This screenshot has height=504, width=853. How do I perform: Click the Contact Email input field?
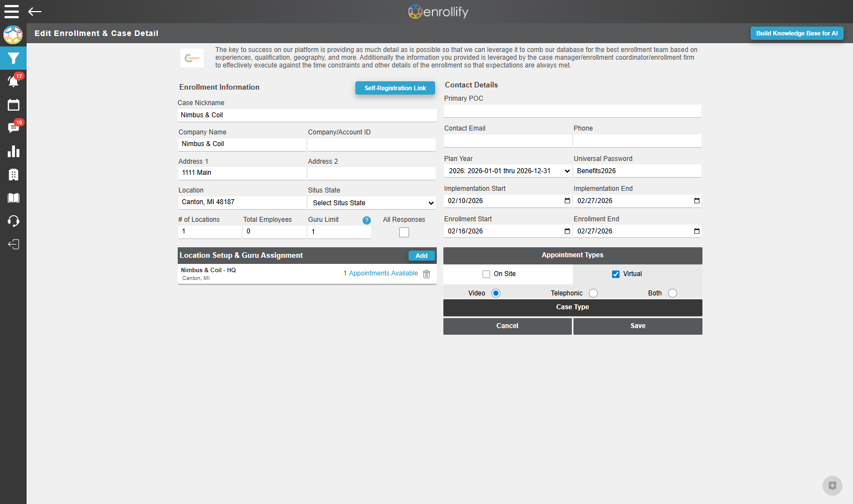point(508,141)
